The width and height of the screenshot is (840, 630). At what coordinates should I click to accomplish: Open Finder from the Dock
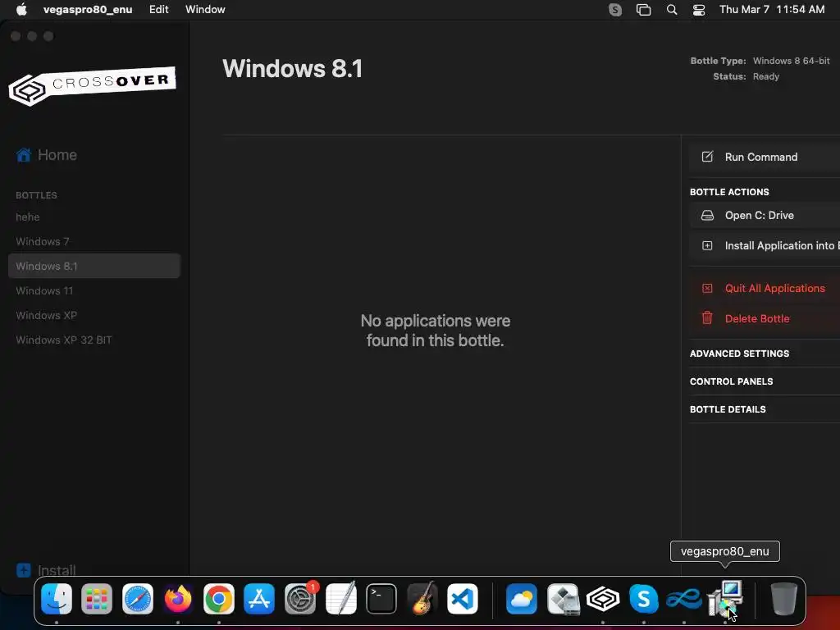click(x=57, y=598)
